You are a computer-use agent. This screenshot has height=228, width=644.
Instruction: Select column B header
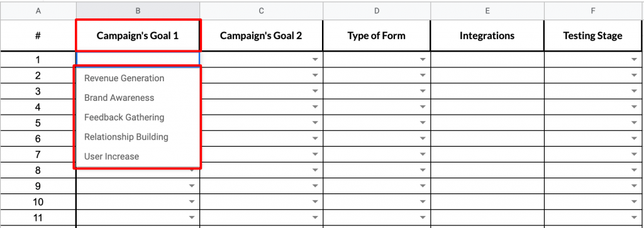click(138, 11)
